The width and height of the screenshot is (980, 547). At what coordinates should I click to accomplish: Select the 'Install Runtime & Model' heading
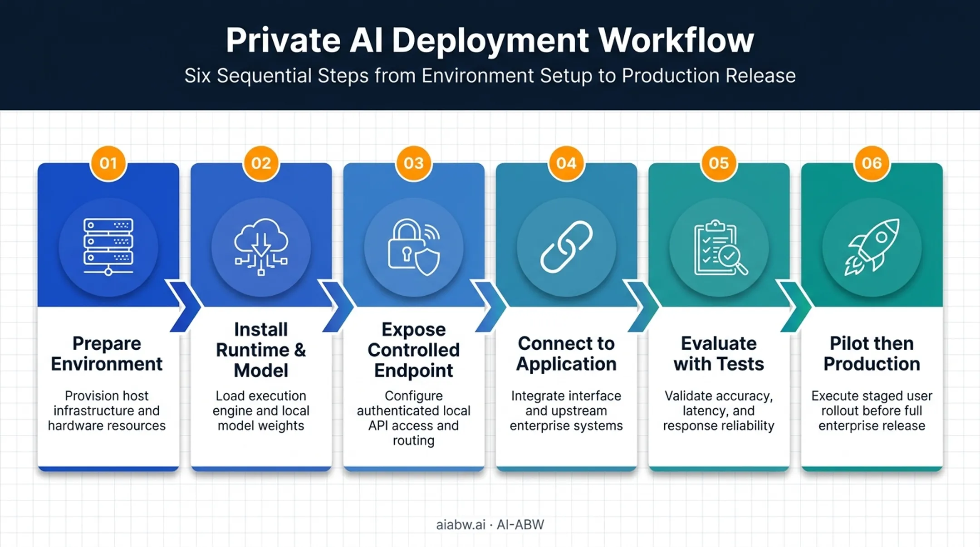click(x=261, y=350)
